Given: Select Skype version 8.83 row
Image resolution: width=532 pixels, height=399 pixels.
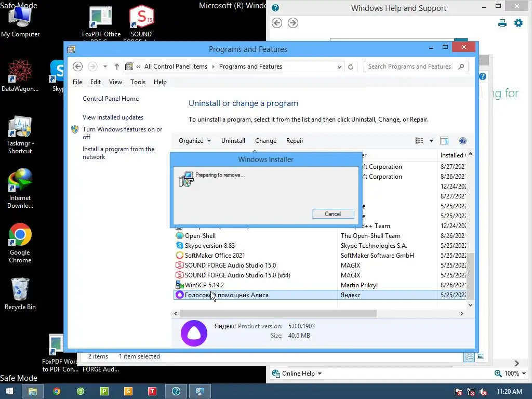Looking at the screenshot, I should [x=320, y=246].
